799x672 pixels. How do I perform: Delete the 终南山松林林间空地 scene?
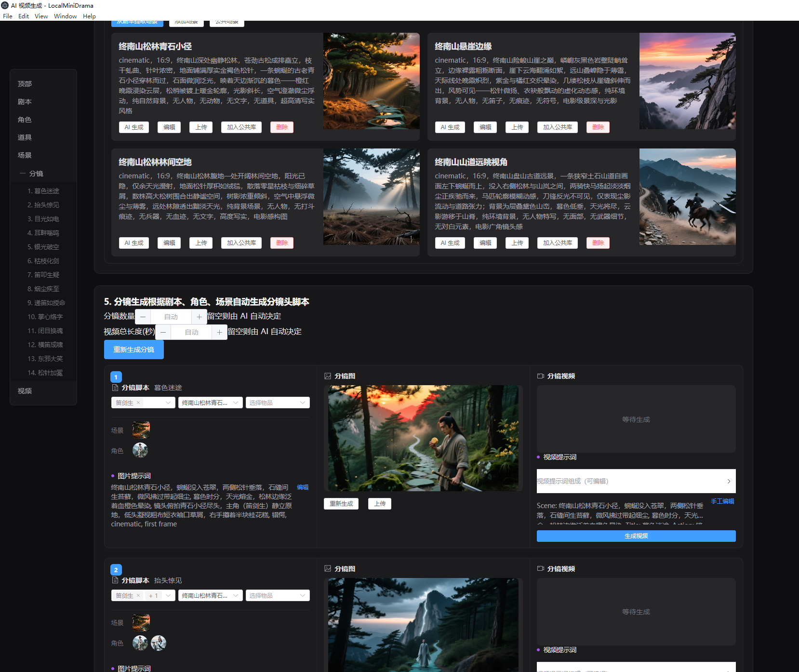282,243
